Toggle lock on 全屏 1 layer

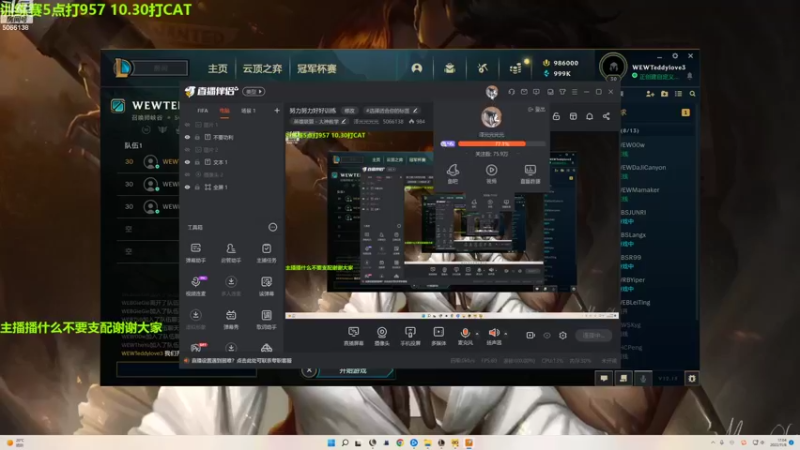click(197, 187)
